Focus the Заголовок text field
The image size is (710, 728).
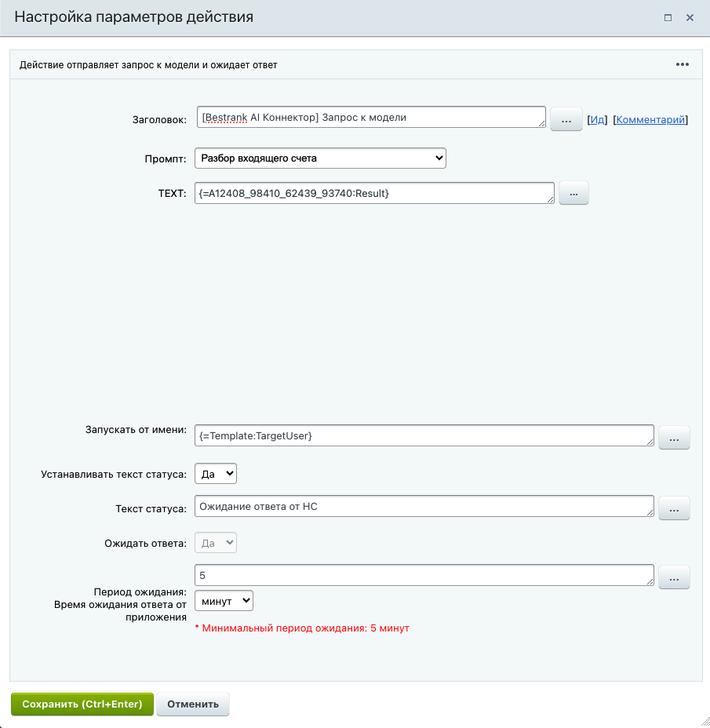pyautogui.click(x=369, y=117)
